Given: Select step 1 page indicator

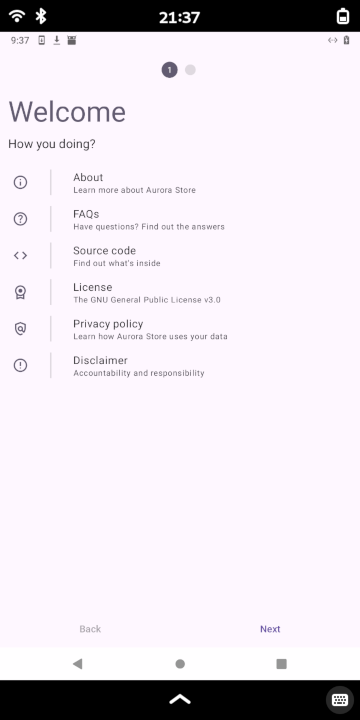Looking at the screenshot, I should click(169, 70).
